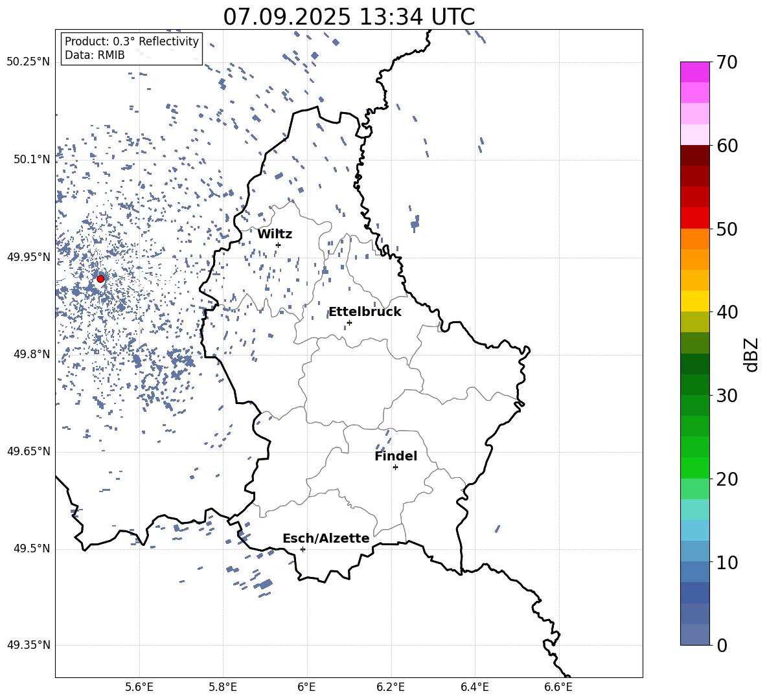This screenshot has height=700, width=767.
Task: Click the 49.5°N latitude label
Action: pyautogui.click(x=32, y=548)
